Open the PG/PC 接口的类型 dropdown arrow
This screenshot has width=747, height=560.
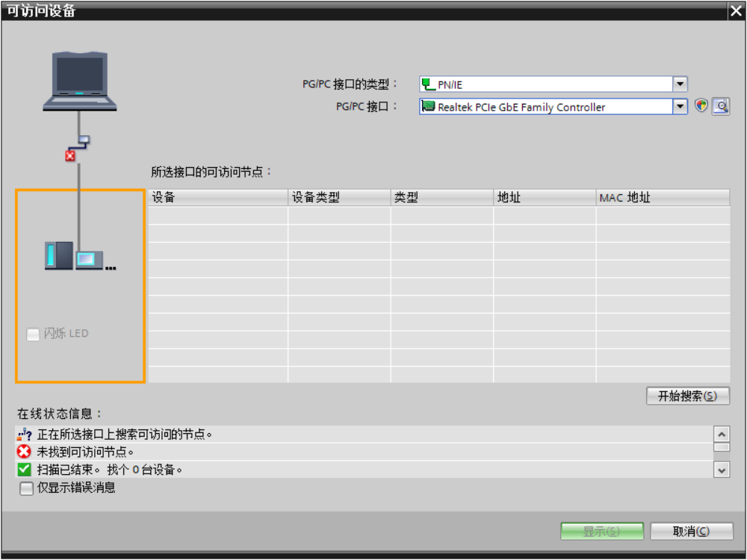pos(680,84)
